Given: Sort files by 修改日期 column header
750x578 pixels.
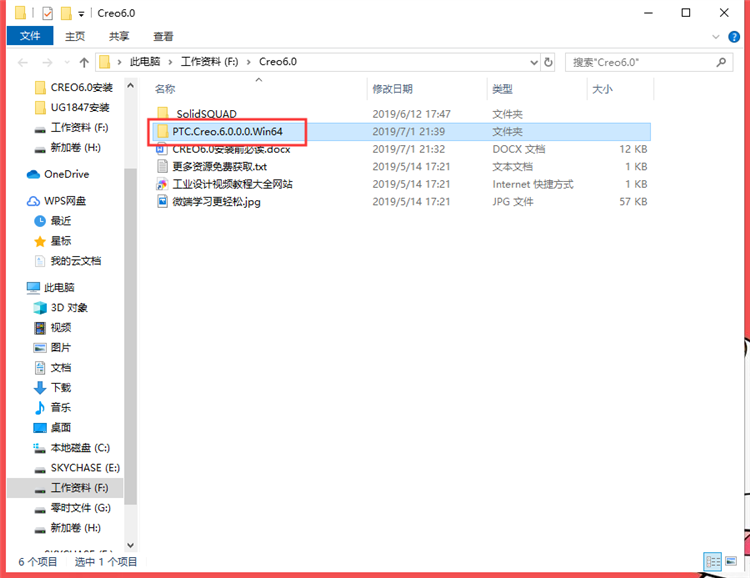Looking at the screenshot, I should pos(392,89).
